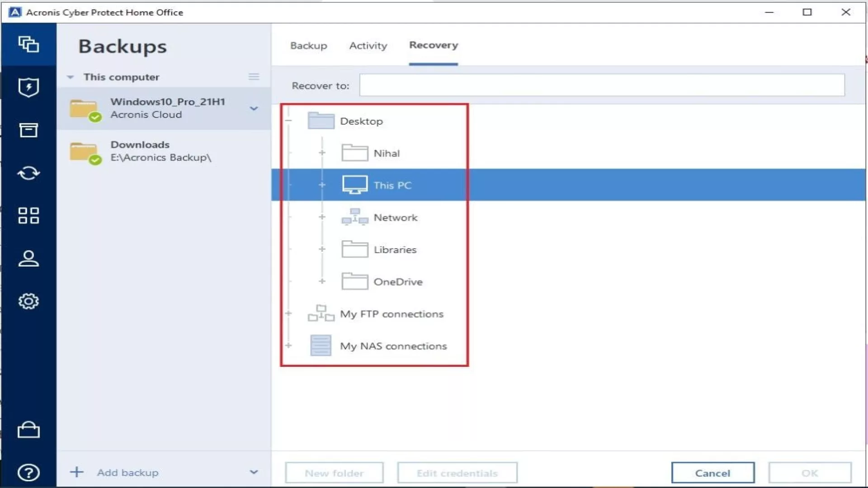
Task: Open the briefcase store sidebar icon
Action: click(x=28, y=430)
